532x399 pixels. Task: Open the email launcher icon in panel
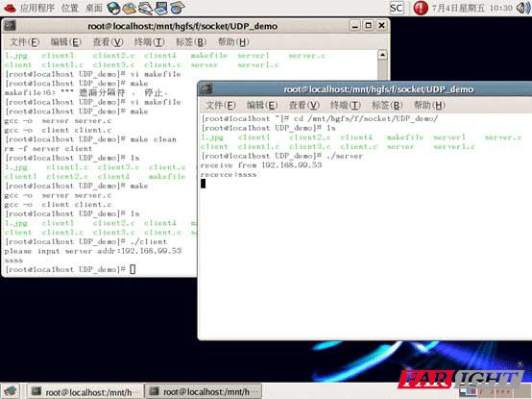130,8
